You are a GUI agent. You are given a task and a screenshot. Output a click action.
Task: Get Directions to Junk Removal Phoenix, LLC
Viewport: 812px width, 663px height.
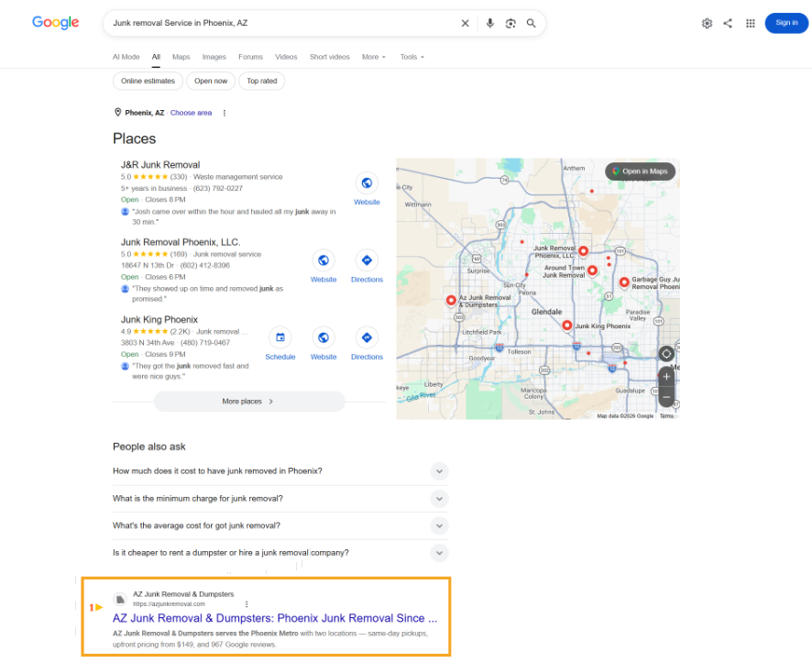(367, 260)
